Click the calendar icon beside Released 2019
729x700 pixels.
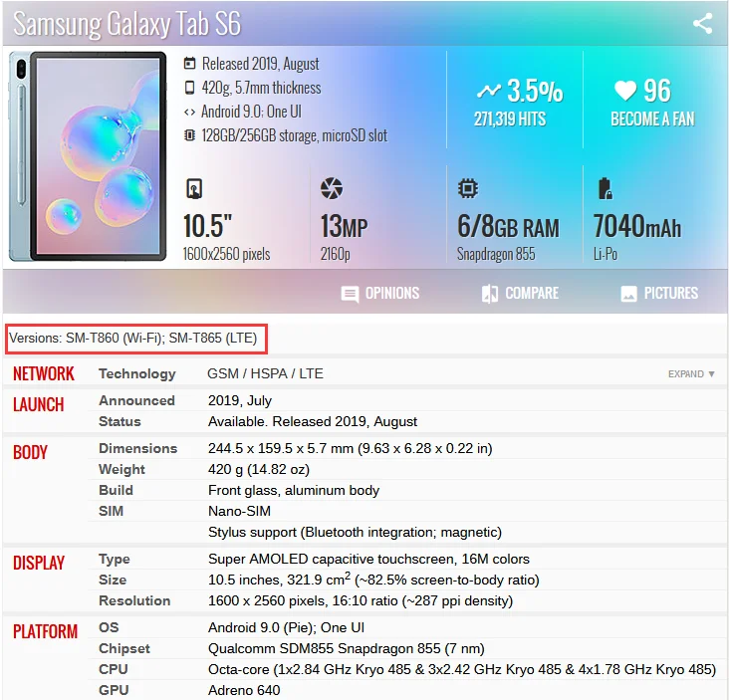(189, 63)
